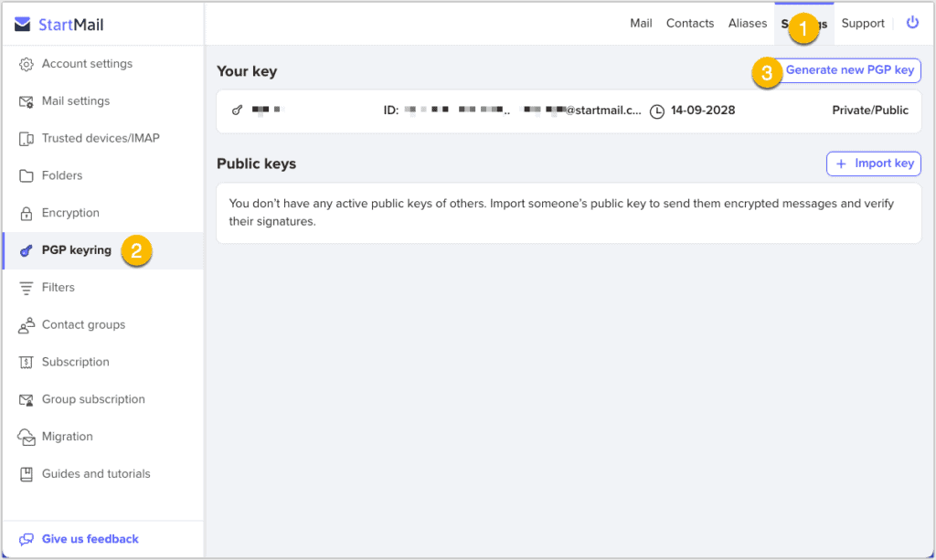Click the Encryption padlock icon
936x560 pixels.
pyautogui.click(x=26, y=213)
